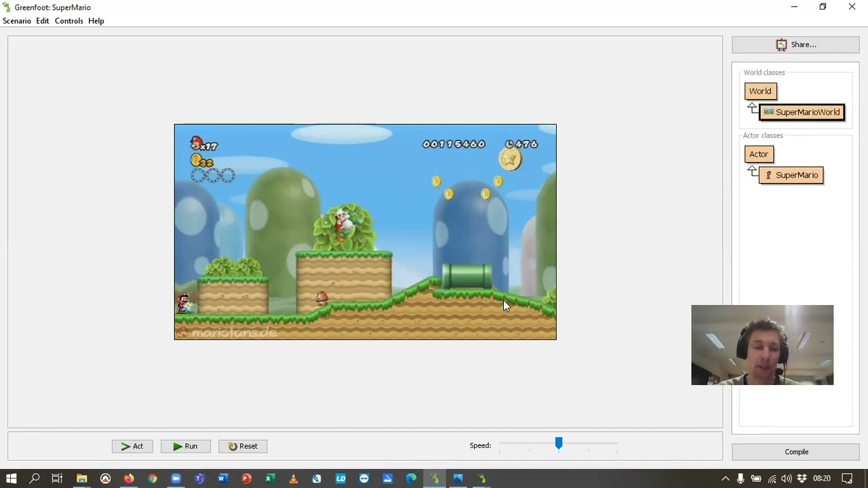Viewport: 868px width, 488px height.
Task: Open Microsoft Word from the taskbar
Action: tap(222, 479)
